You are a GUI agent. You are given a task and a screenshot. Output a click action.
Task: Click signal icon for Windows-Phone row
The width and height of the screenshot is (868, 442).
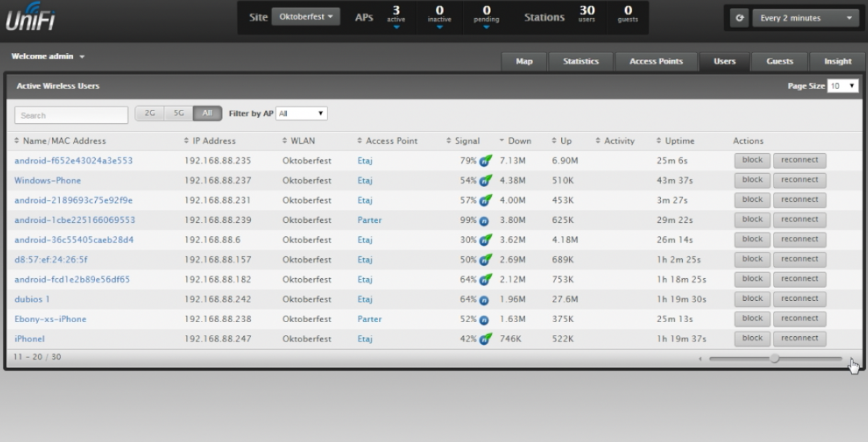point(486,180)
